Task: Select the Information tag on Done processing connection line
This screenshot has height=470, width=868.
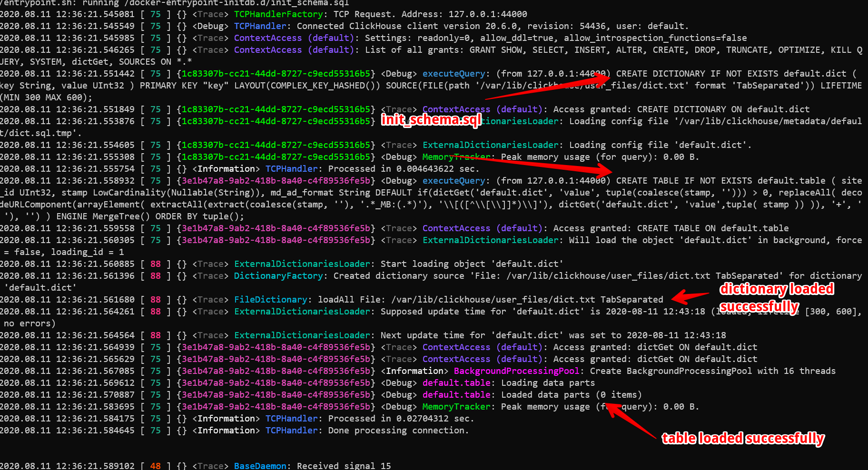Action: pyautogui.click(x=227, y=430)
